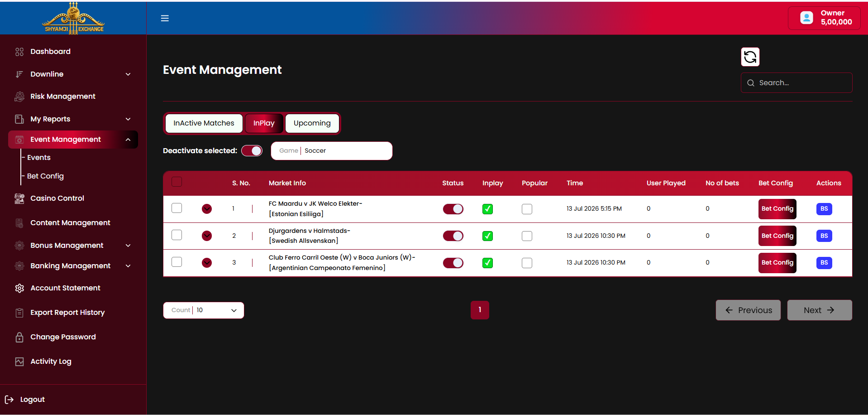Click the refresh icon above search
868x415 pixels.
tap(750, 57)
